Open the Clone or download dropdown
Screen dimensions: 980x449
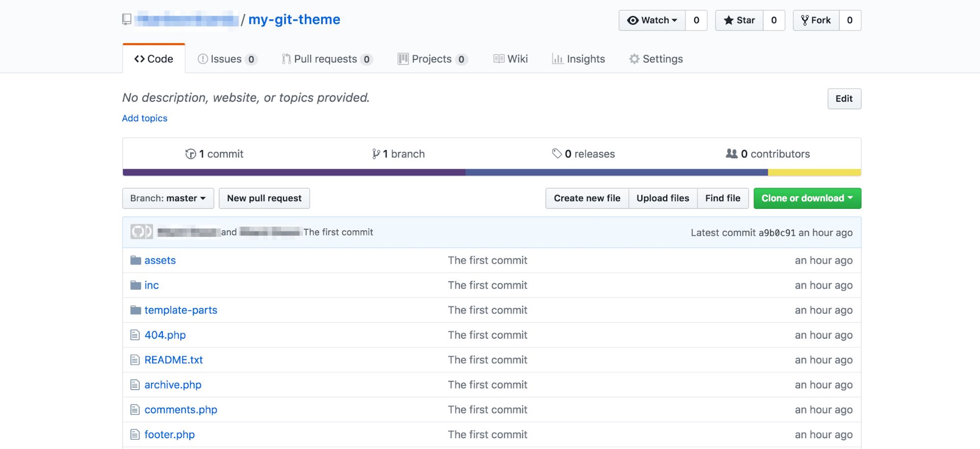(807, 199)
